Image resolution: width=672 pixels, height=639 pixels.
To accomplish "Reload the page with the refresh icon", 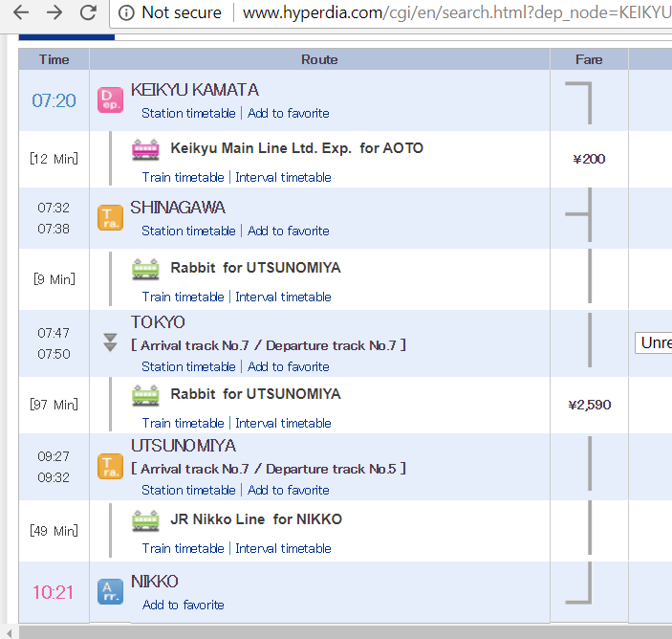I will coord(88,12).
